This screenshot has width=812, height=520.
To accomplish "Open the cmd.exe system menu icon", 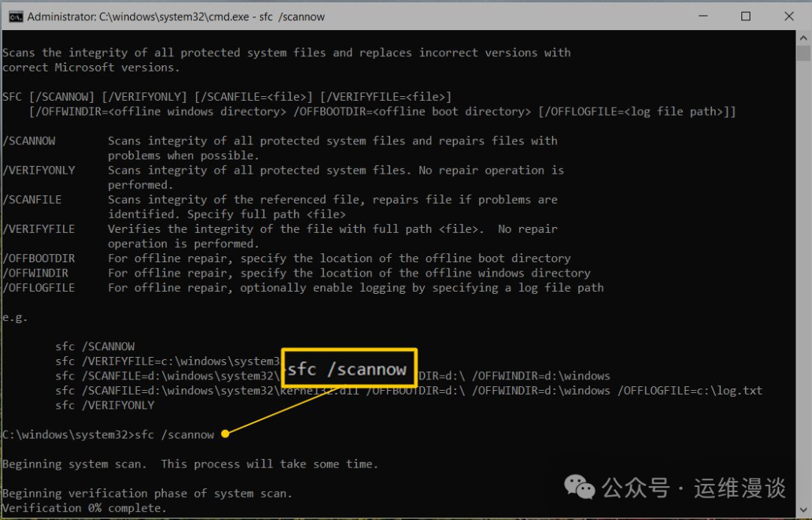I will click(x=15, y=17).
